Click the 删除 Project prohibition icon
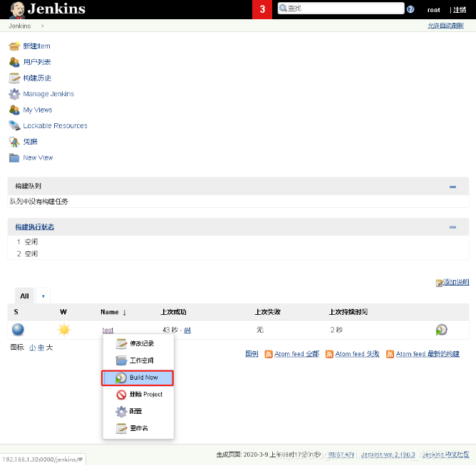Viewport: 476px width, 468px height. (121, 395)
